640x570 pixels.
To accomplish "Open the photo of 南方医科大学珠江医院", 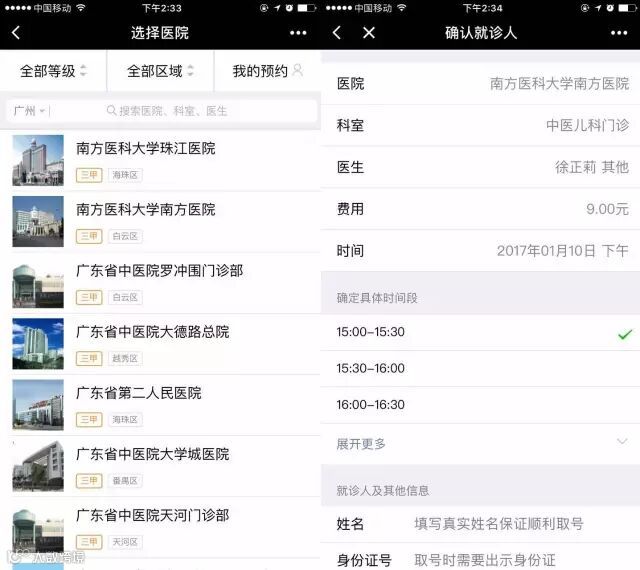I will coord(38,160).
